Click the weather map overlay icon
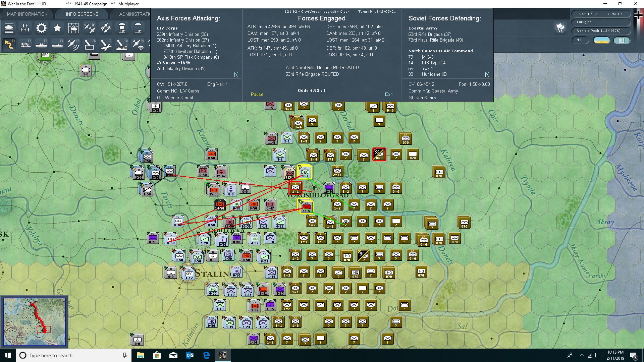 coord(73,28)
